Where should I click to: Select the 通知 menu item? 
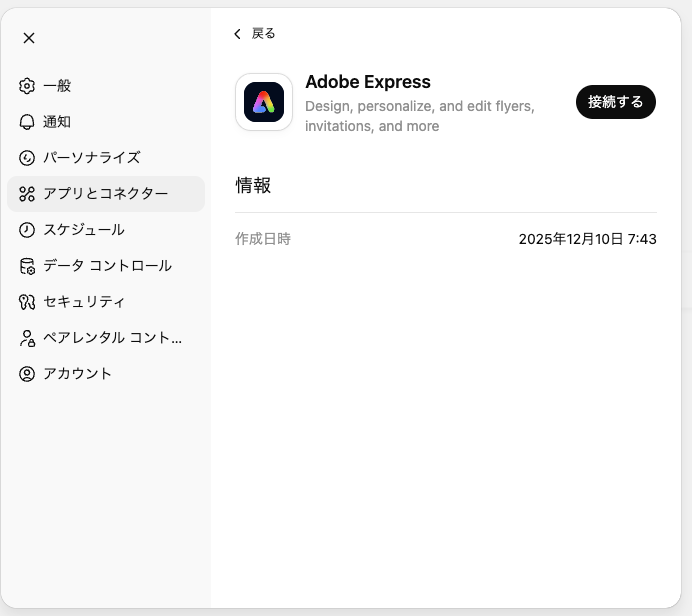[57, 122]
